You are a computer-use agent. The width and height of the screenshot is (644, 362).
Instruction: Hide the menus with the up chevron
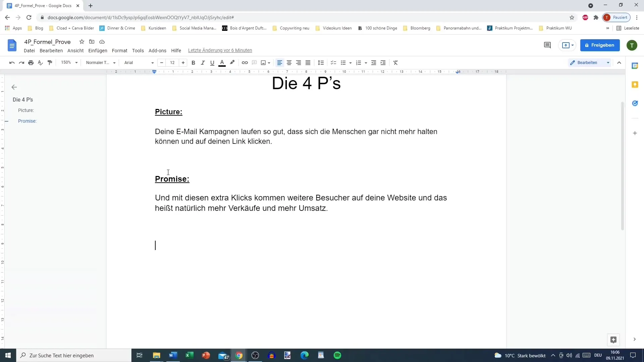[x=619, y=63]
